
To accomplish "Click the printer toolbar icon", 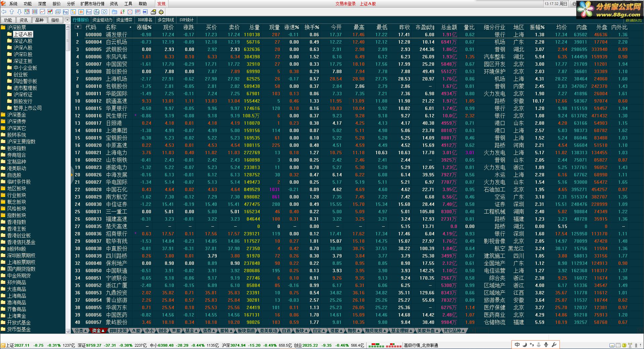I will [x=153, y=12].
